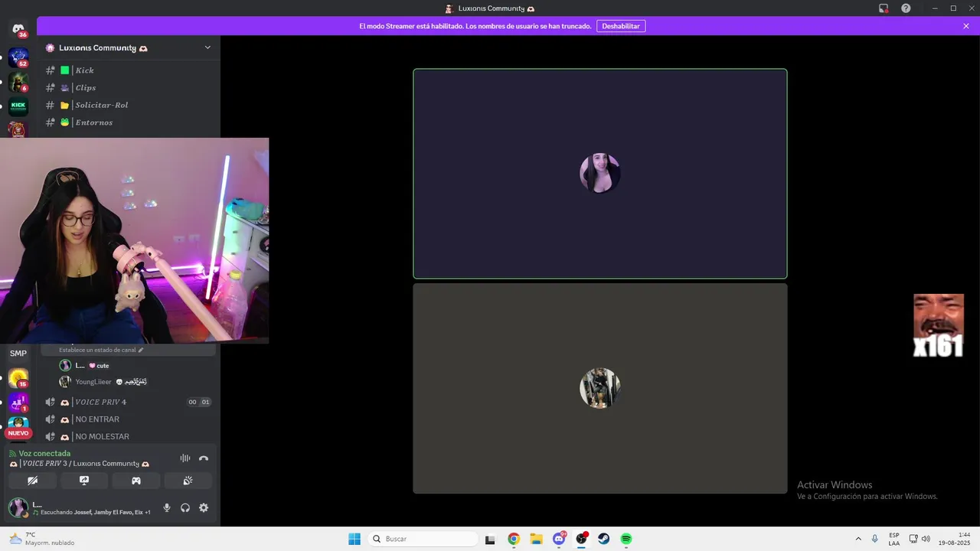Open the Windows Start menu
This screenshot has width=980, height=551.
tap(354, 539)
